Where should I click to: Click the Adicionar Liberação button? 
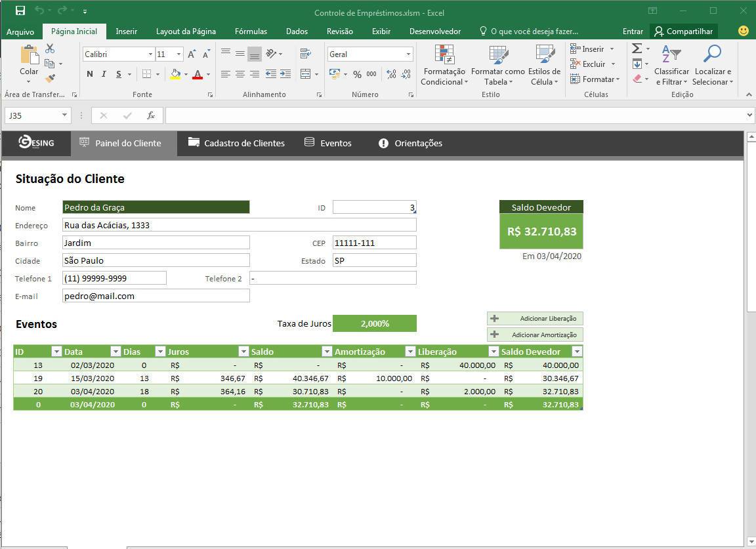535,319
